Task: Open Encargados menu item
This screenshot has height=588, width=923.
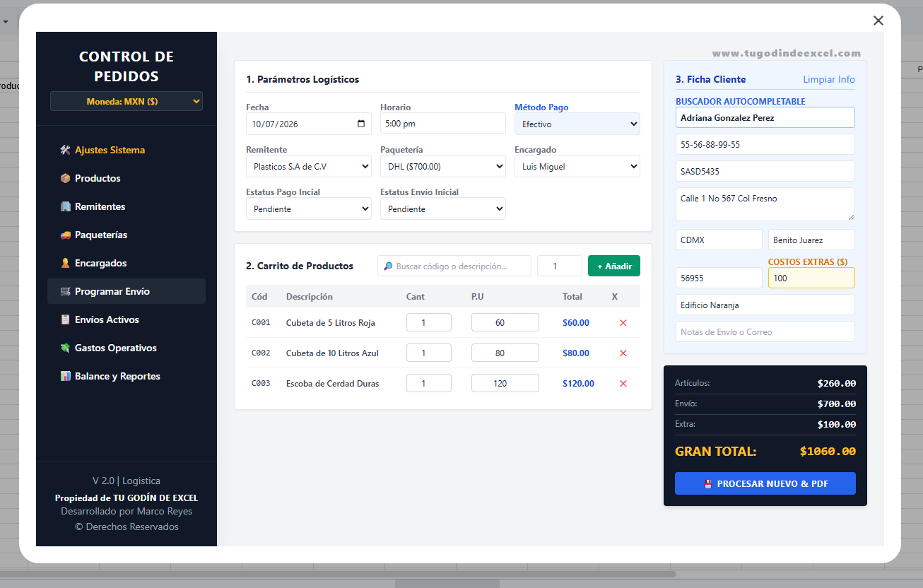Action: (x=127, y=263)
